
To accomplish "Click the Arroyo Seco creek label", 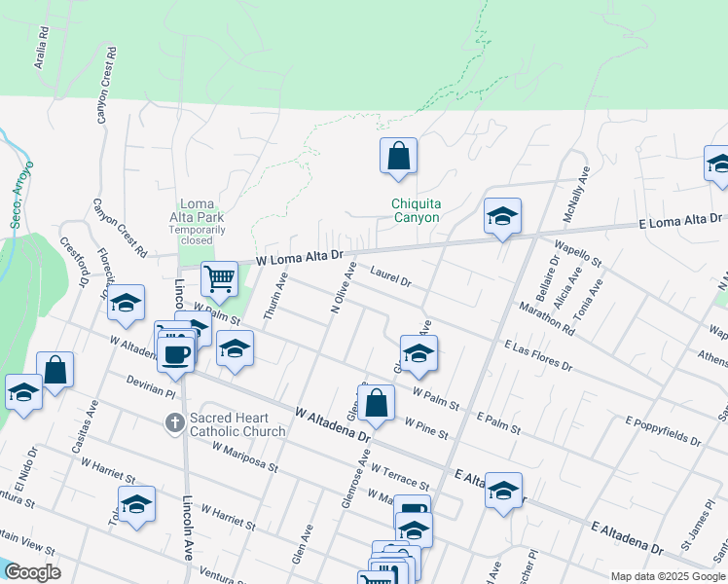I will pyautogui.click(x=21, y=195).
